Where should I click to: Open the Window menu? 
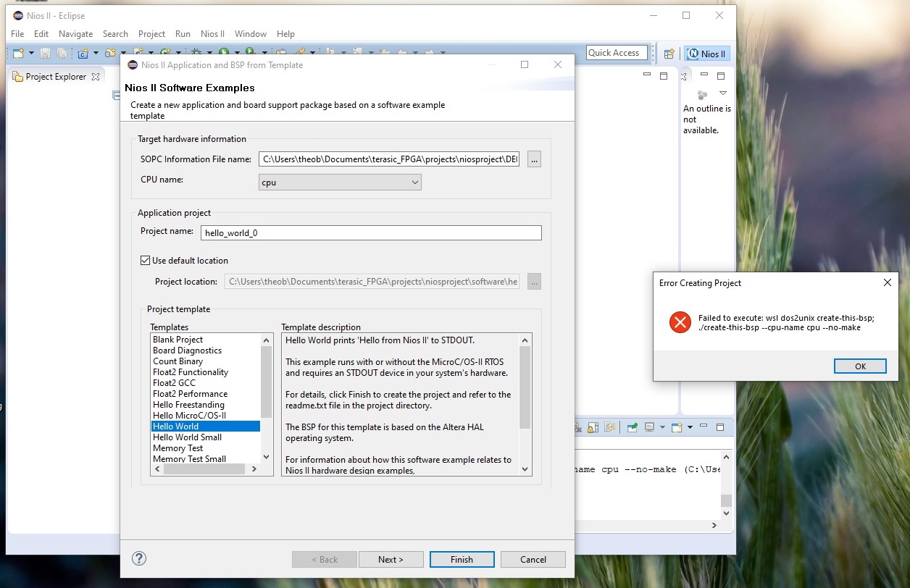tap(251, 34)
